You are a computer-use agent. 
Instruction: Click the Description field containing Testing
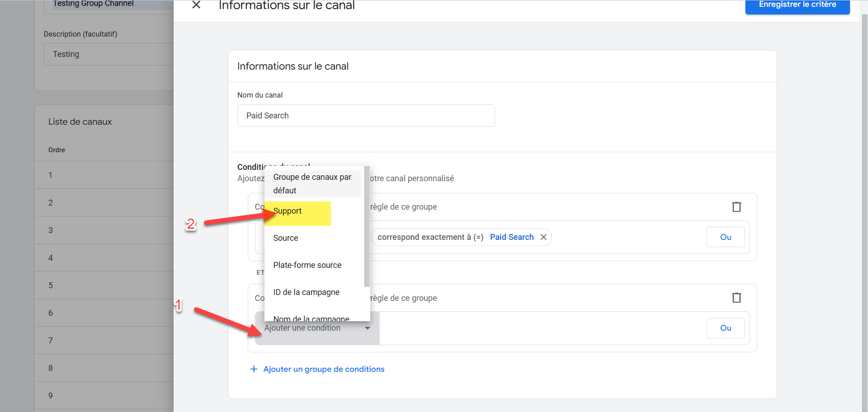pos(108,54)
